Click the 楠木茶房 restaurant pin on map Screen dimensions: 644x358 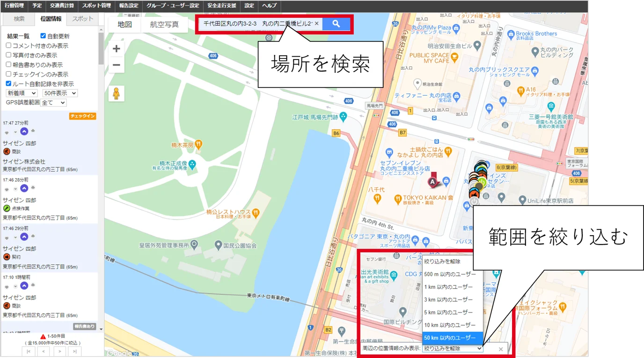point(198,143)
